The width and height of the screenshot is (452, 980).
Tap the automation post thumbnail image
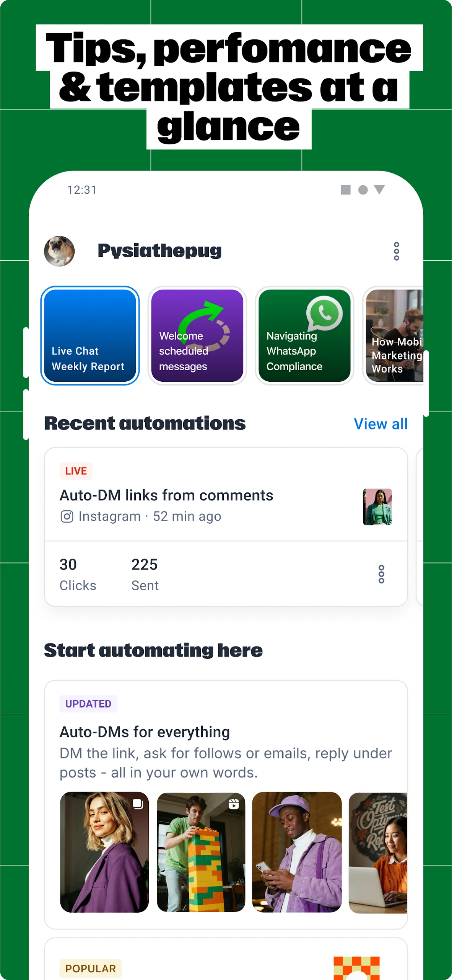coord(377,506)
